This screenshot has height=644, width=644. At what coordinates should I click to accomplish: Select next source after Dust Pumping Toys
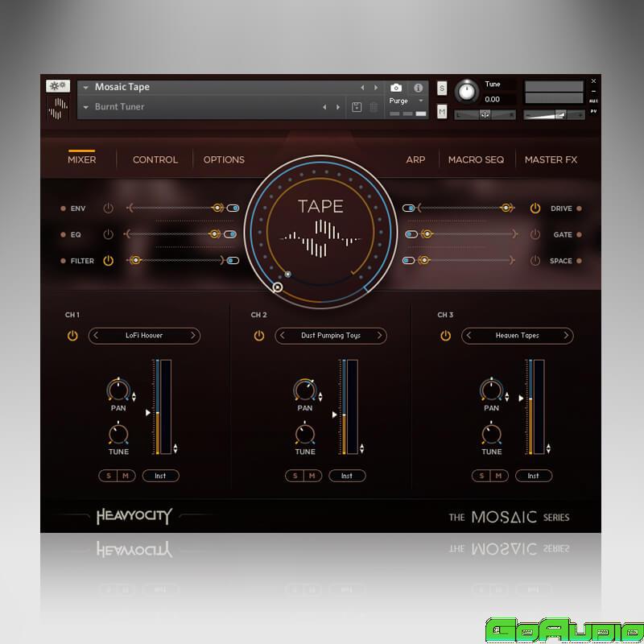(x=379, y=336)
